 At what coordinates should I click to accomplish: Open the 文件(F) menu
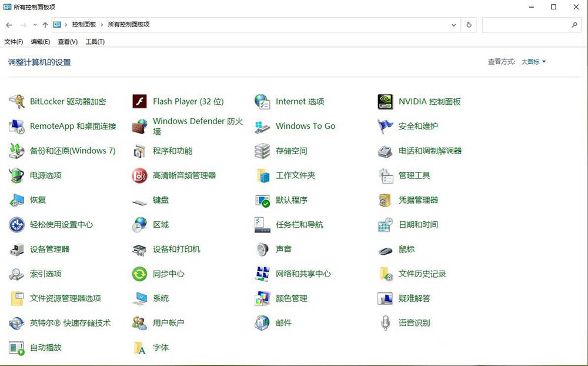click(x=14, y=42)
